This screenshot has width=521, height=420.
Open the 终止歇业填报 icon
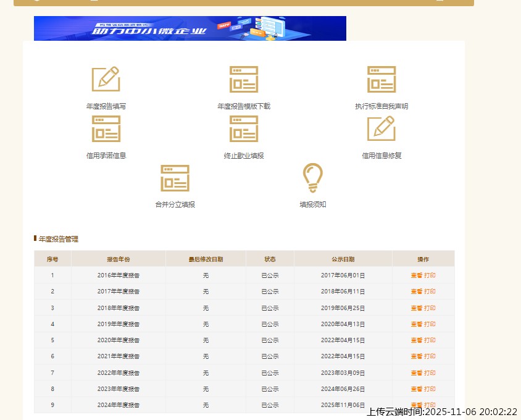click(x=243, y=129)
